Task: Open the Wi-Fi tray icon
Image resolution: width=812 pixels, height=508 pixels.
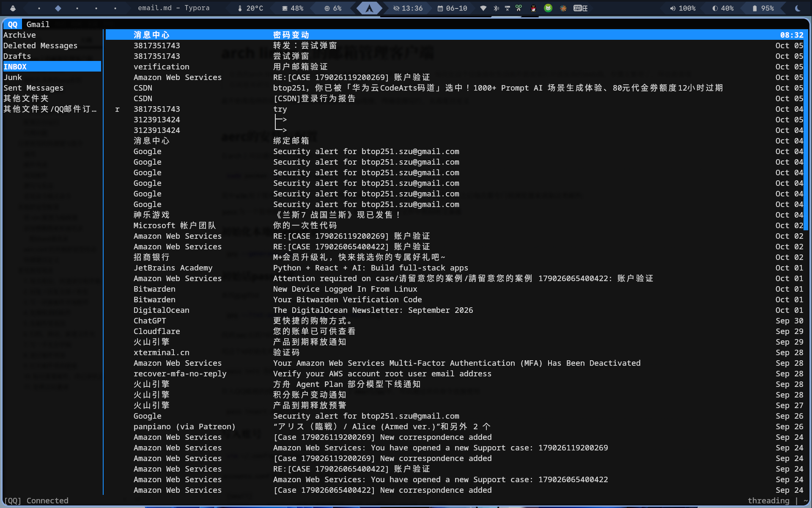Action: 483,8
